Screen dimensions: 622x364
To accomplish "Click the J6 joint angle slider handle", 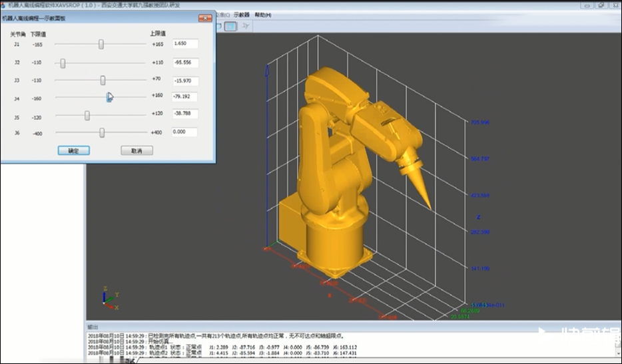I will tap(102, 132).
